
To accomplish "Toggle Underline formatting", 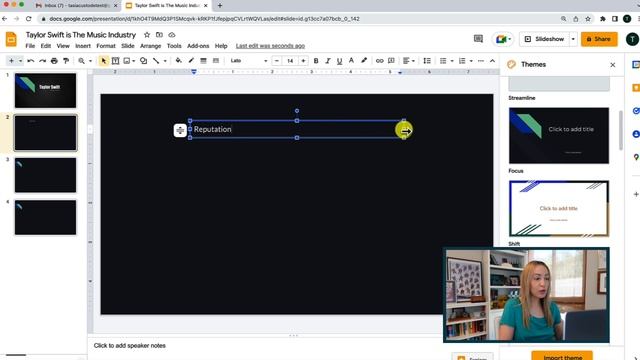I will (x=339, y=61).
